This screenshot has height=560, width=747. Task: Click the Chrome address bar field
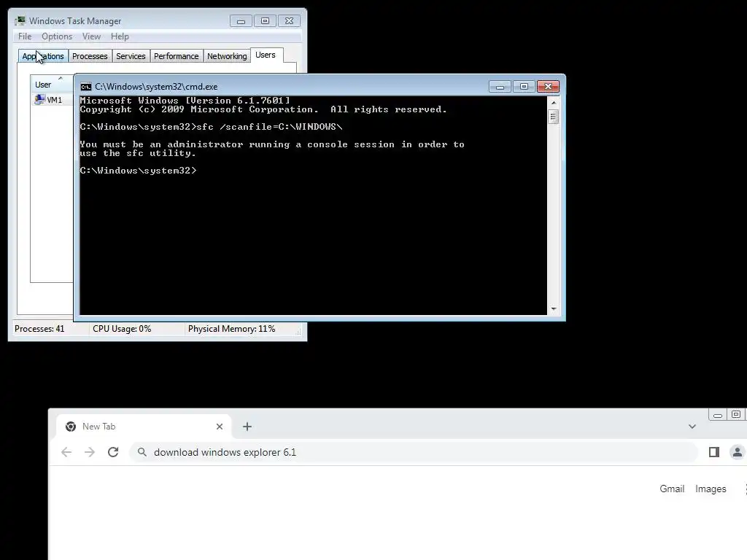point(414,452)
